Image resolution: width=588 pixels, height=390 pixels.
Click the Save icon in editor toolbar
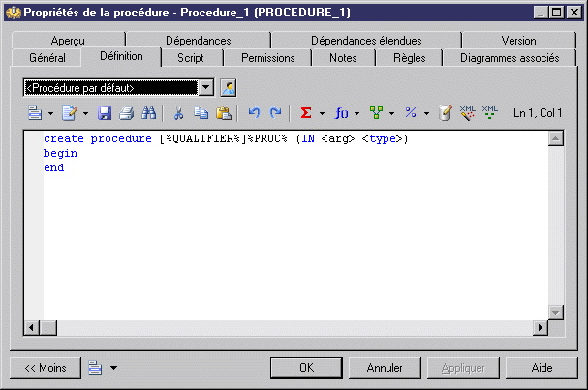[x=105, y=113]
